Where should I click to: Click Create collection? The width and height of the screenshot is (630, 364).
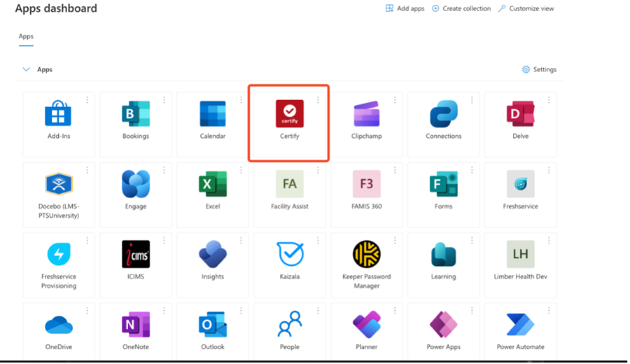click(x=461, y=8)
